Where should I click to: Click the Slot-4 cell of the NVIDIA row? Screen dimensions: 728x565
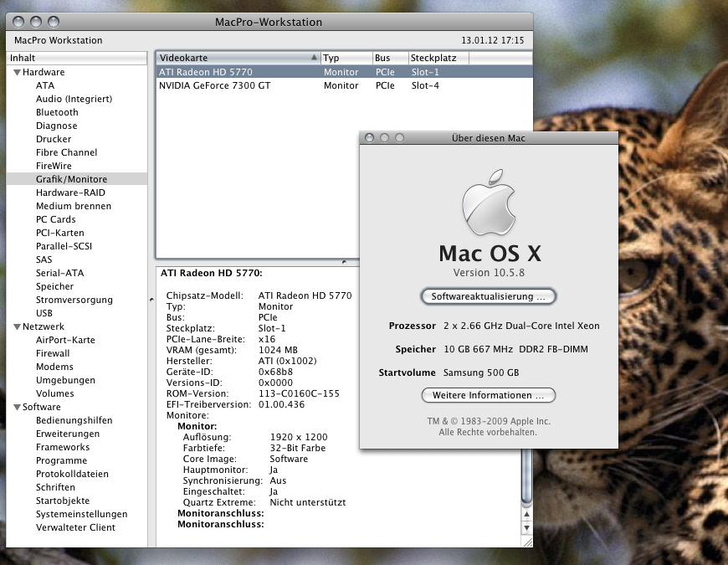425,85
